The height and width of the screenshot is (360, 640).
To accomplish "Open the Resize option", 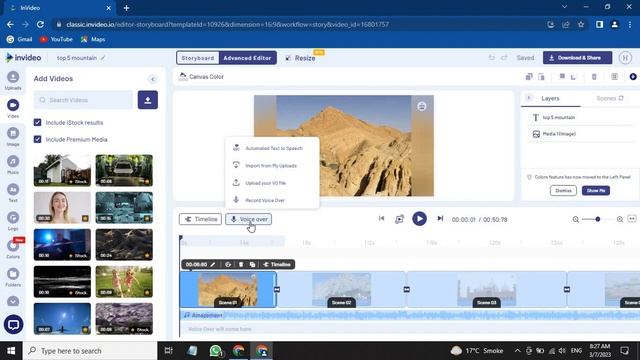I will point(300,58).
